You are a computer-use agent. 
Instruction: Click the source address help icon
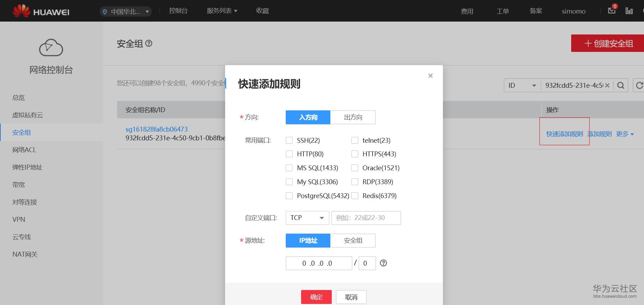(x=383, y=263)
